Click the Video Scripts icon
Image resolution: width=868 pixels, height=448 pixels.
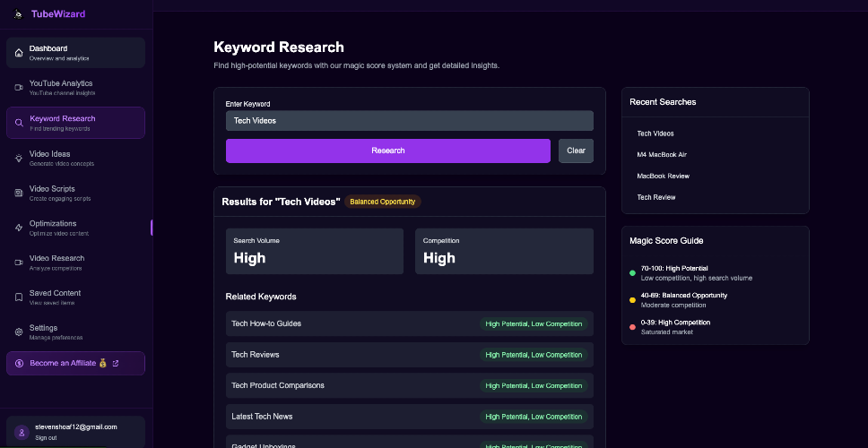(x=19, y=193)
